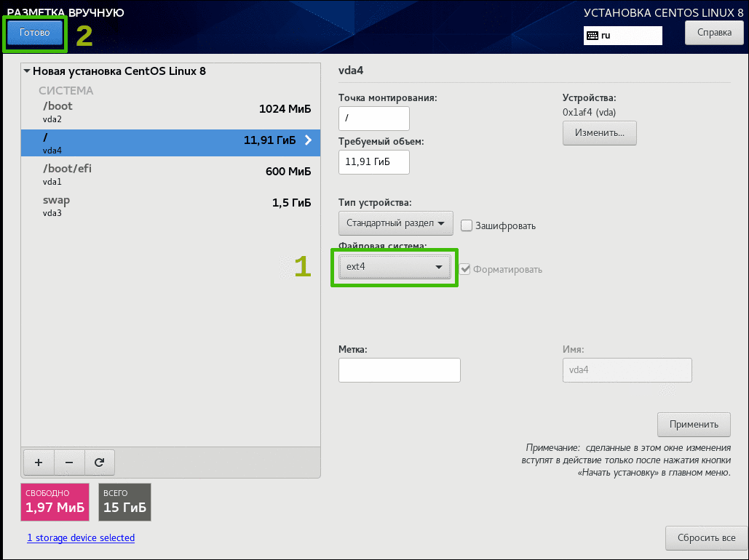Image resolution: width=749 pixels, height=560 pixels.
Task: Click the ВСЕГО 15 ГиБ indicator
Action: pos(124,502)
